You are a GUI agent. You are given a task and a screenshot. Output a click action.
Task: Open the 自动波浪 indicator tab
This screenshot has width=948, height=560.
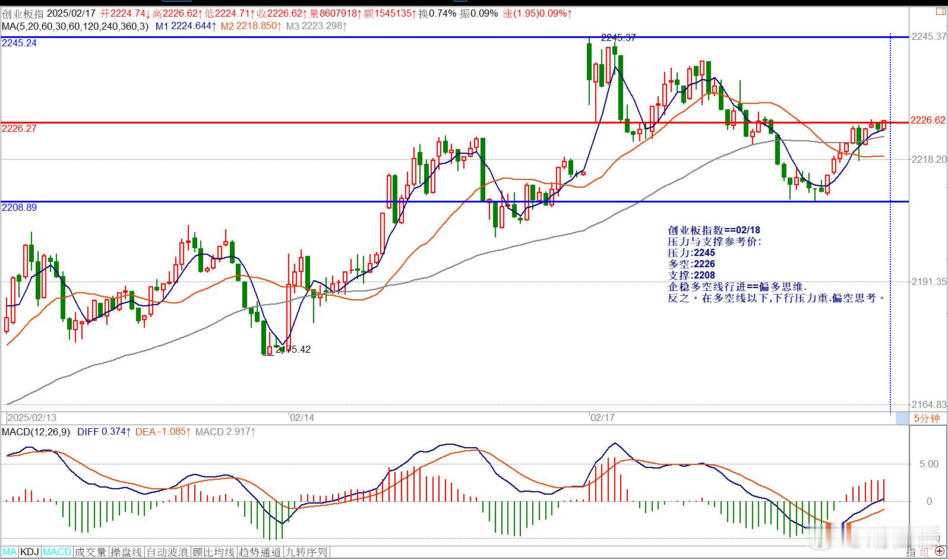[168, 552]
